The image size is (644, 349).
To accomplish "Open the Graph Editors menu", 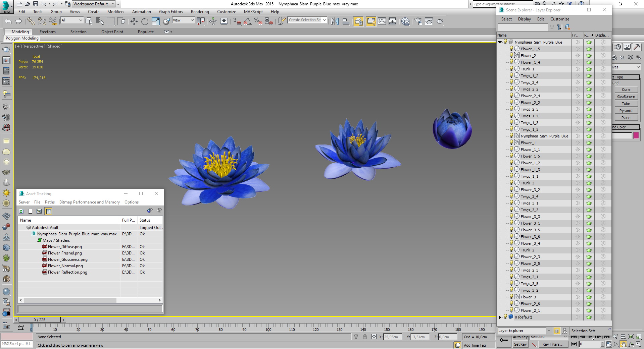I will (x=171, y=12).
